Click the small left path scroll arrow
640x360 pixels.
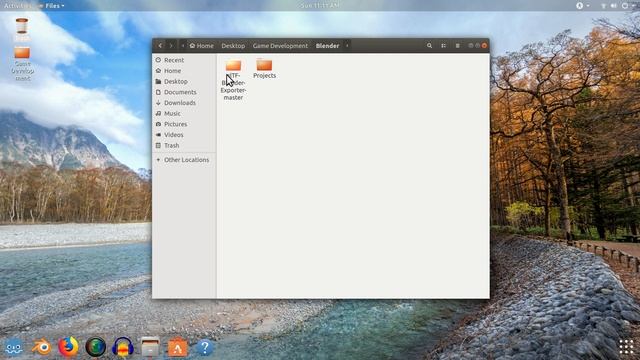183,46
